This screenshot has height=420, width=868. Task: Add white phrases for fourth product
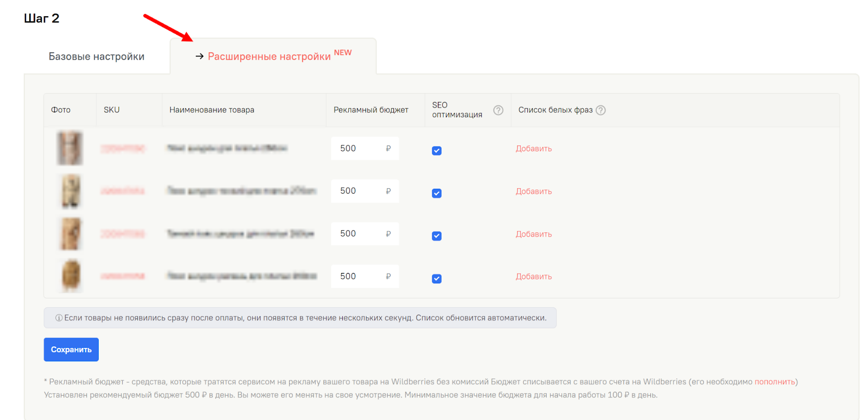(533, 277)
